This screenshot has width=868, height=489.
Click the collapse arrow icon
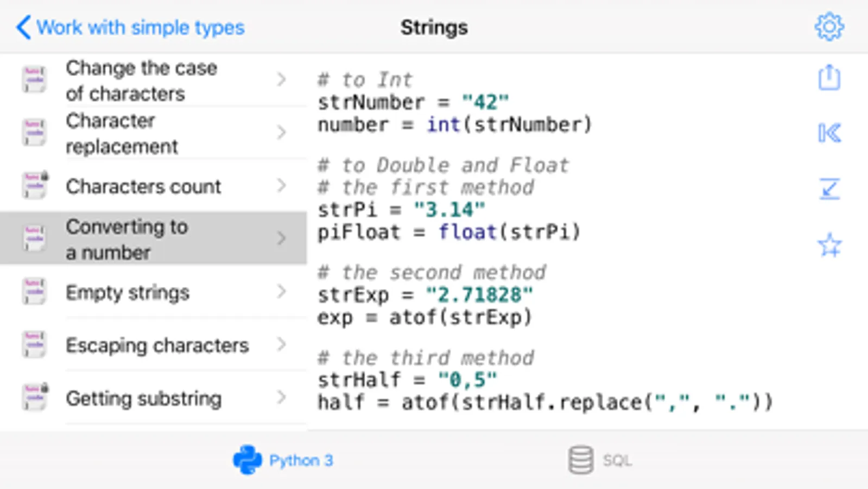click(829, 189)
